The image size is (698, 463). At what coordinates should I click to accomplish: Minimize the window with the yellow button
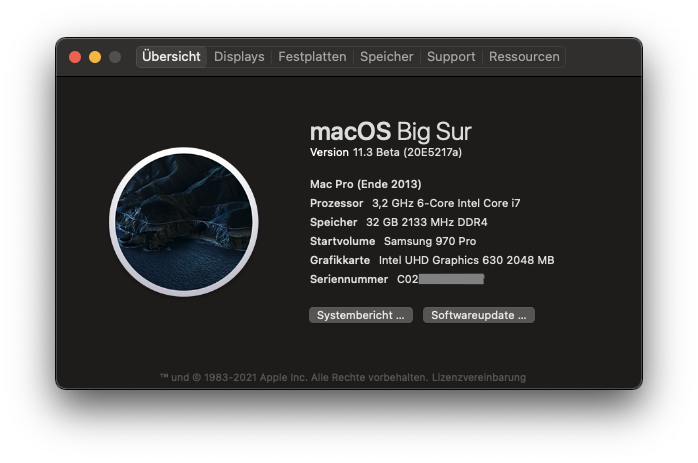pyautogui.click(x=95, y=57)
